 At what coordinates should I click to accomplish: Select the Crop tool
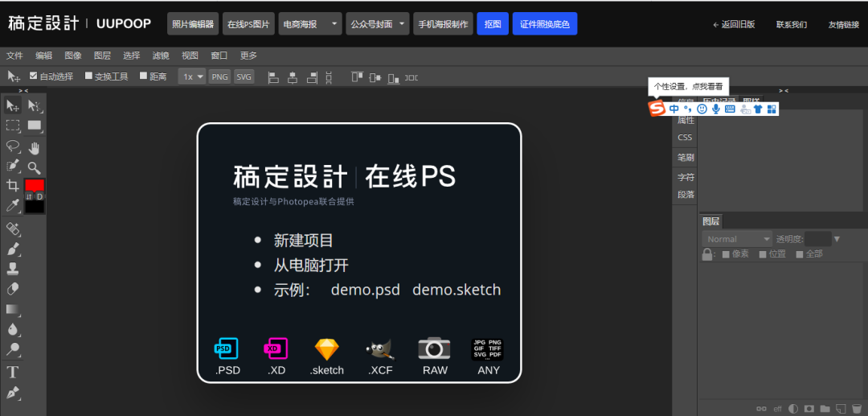pos(13,186)
